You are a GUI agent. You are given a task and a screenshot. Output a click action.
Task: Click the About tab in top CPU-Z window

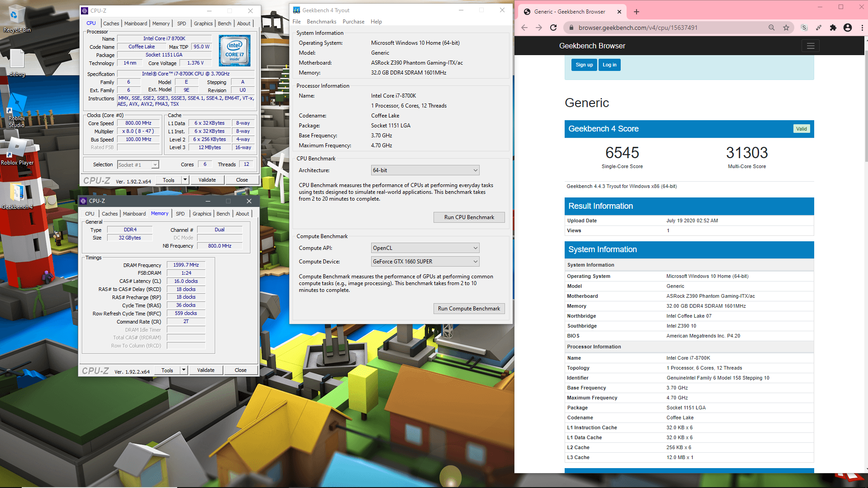pyautogui.click(x=244, y=23)
